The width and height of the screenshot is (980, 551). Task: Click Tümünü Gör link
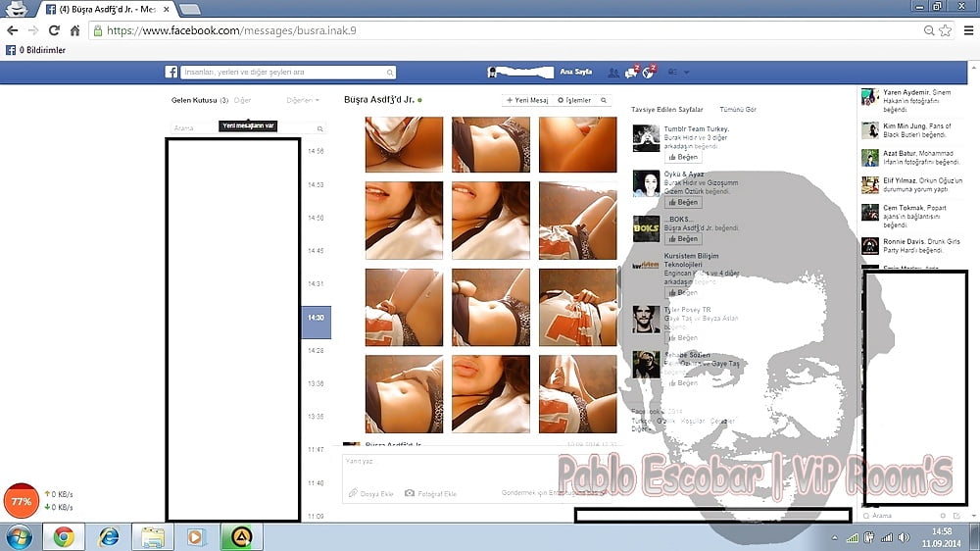click(738, 110)
